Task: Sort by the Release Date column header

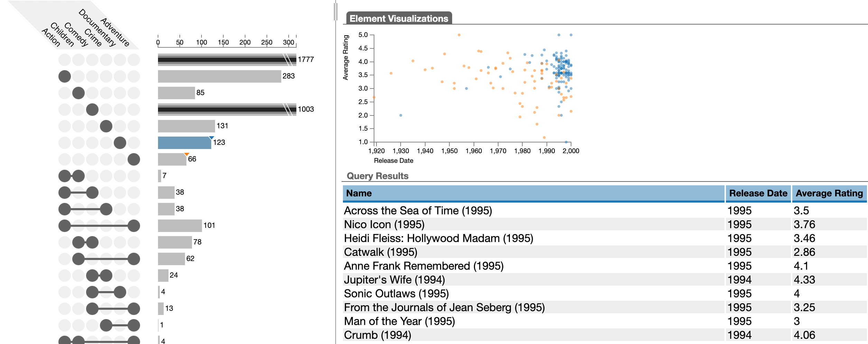Action: point(758,193)
